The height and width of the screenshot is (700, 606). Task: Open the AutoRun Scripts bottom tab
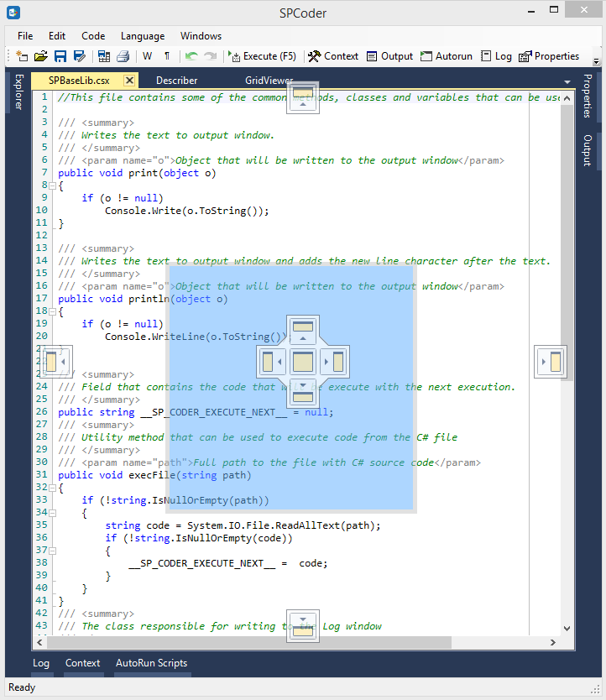click(x=151, y=663)
